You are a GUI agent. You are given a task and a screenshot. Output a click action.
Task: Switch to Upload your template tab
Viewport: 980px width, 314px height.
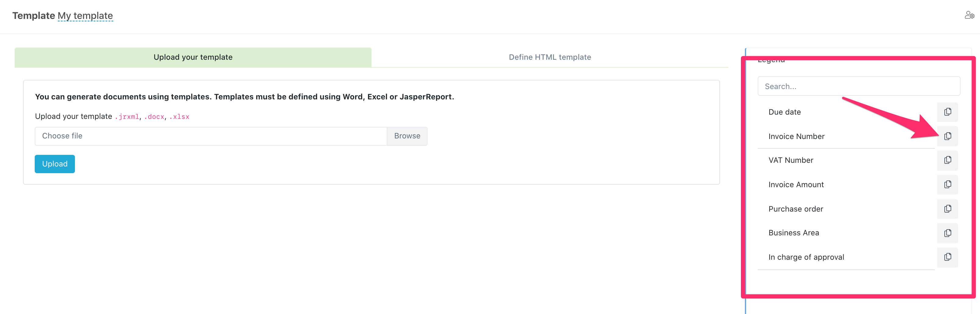click(193, 58)
